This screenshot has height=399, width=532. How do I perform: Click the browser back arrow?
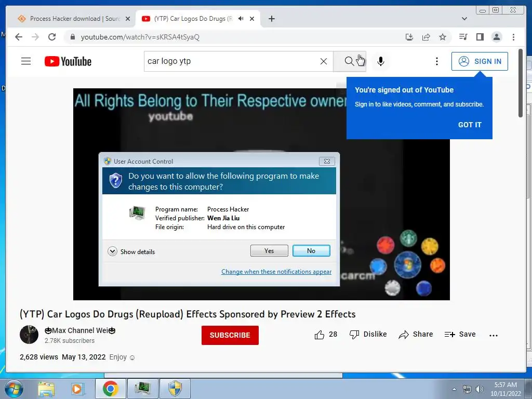(x=19, y=37)
